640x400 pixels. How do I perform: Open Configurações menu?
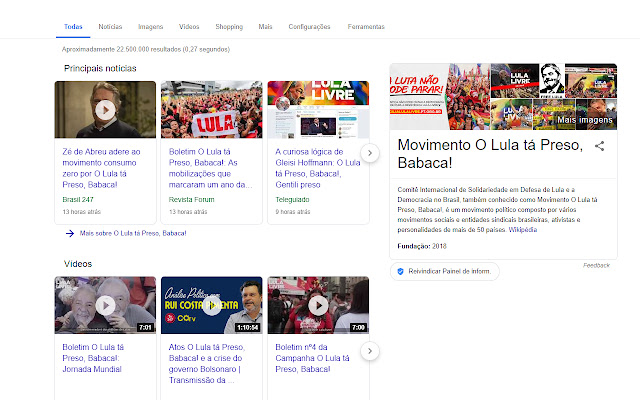click(x=309, y=27)
